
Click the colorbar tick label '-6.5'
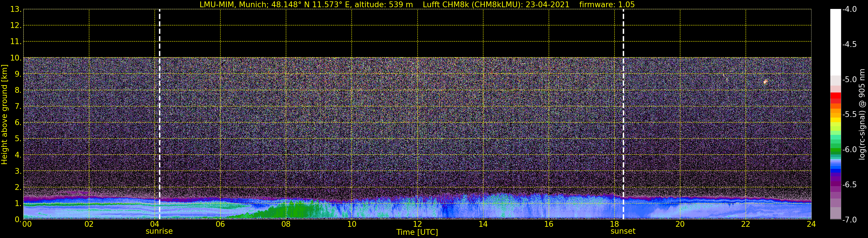[x=849, y=185]
